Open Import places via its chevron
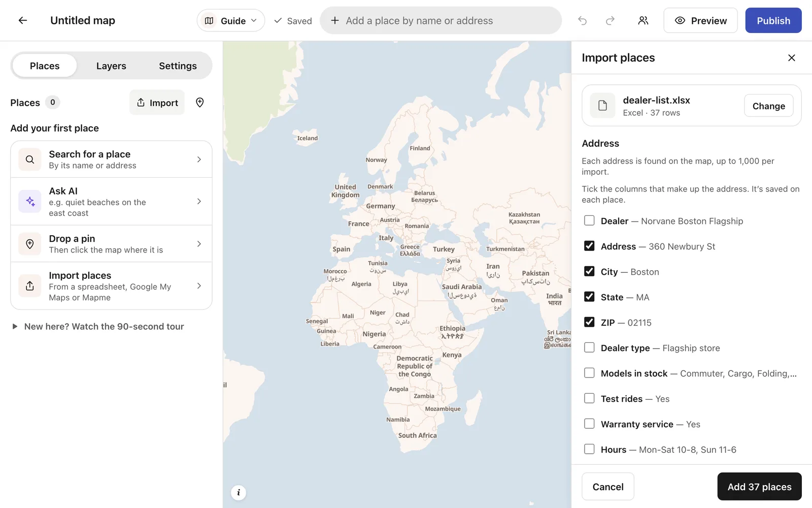Viewport: 812px width, 508px height. (x=199, y=286)
